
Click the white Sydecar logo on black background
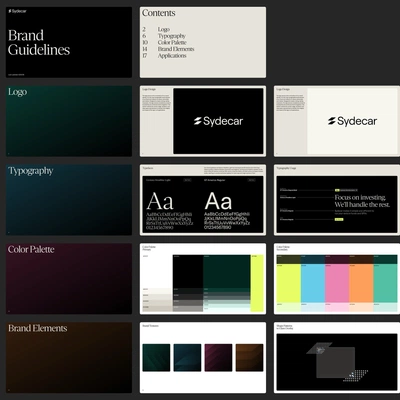218,121
